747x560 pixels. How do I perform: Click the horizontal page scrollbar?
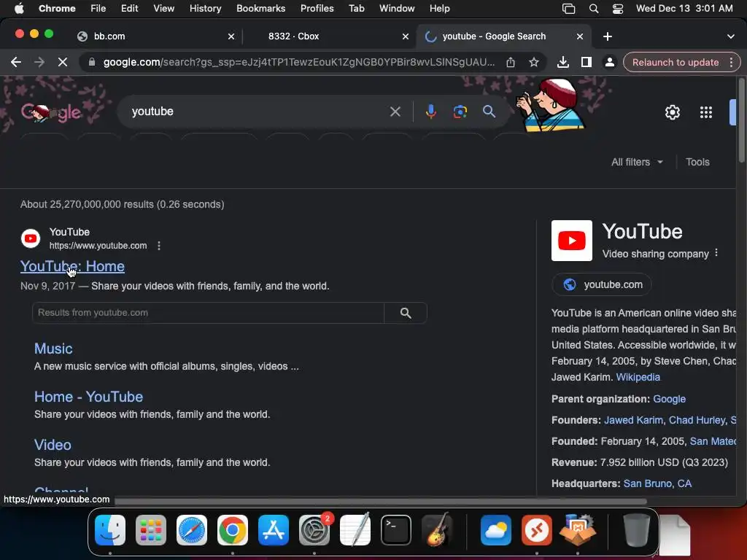(380, 501)
